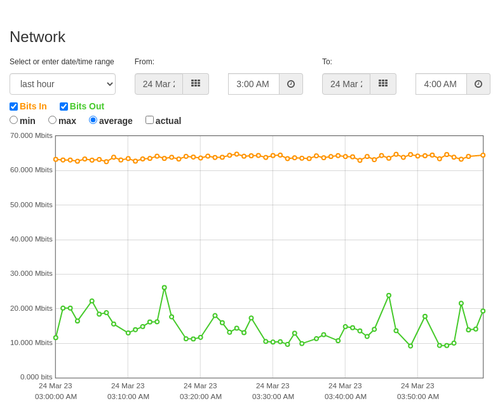Select the max radio button
This screenshot has height=403, width=500.
point(52,120)
